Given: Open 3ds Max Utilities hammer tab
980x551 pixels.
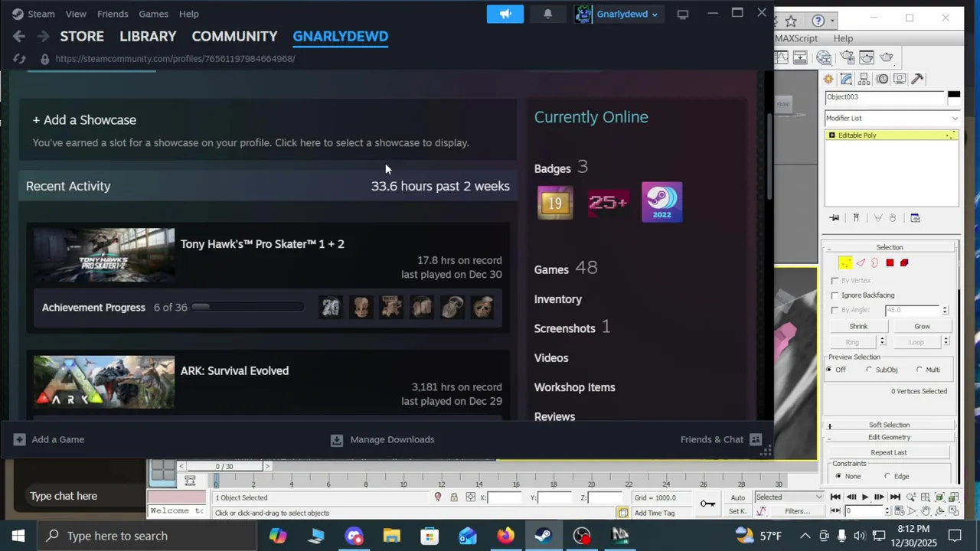Looking at the screenshot, I should pos(917,79).
